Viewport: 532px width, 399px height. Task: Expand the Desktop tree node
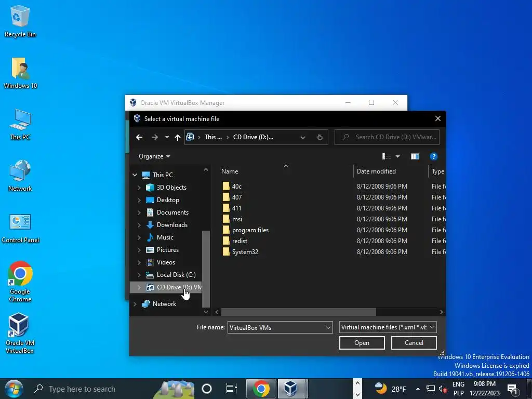(x=139, y=200)
